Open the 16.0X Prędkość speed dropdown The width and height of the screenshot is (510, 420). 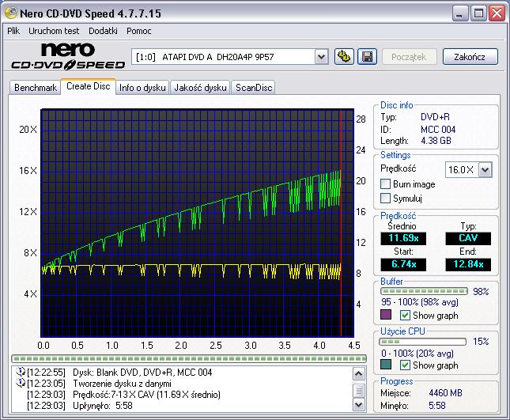[x=485, y=169]
